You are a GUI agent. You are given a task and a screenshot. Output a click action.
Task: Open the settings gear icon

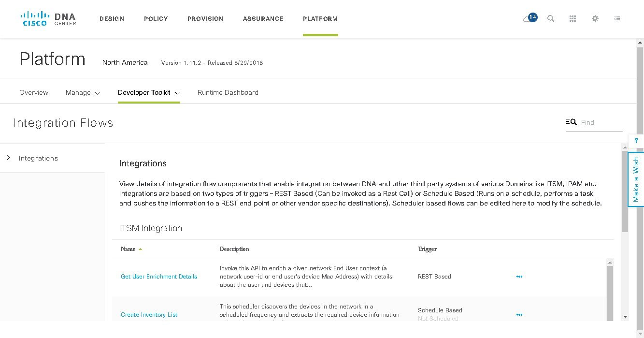(595, 18)
